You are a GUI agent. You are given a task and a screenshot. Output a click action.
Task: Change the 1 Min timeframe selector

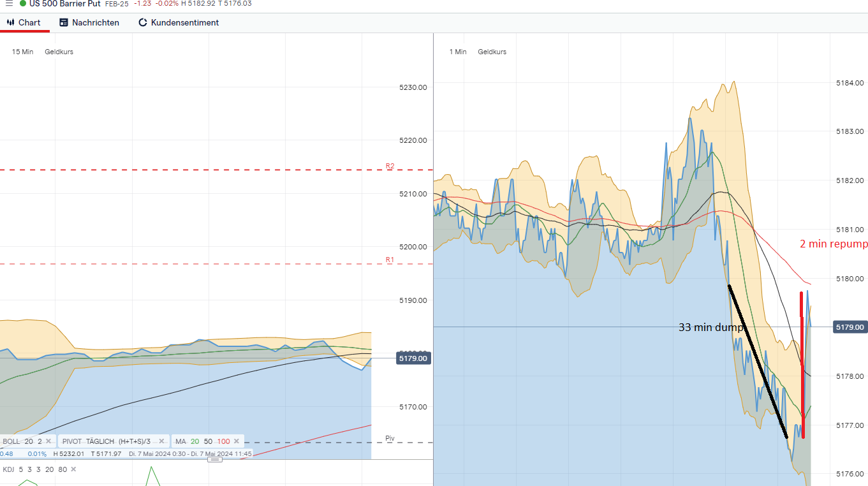point(457,52)
